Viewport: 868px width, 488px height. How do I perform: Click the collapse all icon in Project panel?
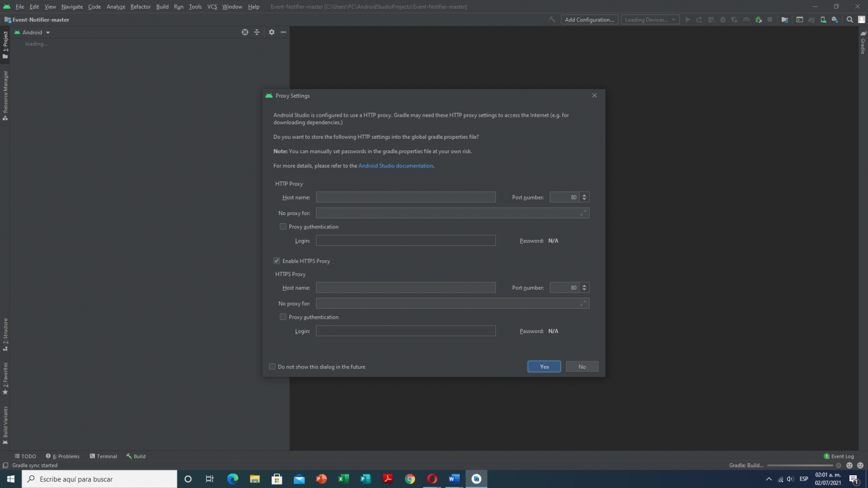(257, 32)
